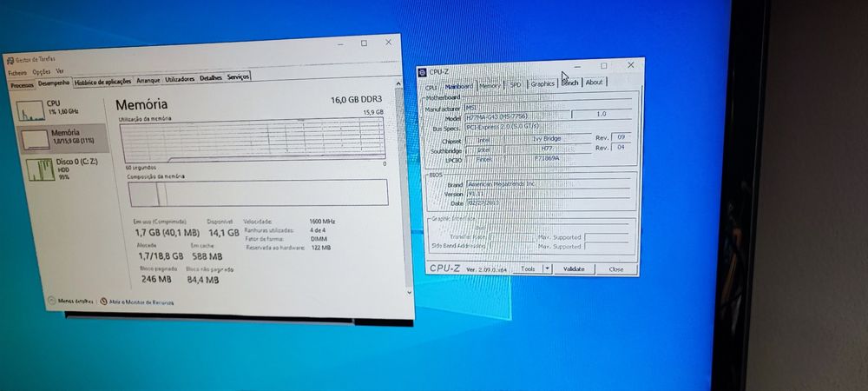Open the Ver menu in Task Manager
This screenshot has width=868, height=391.
coord(60,71)
